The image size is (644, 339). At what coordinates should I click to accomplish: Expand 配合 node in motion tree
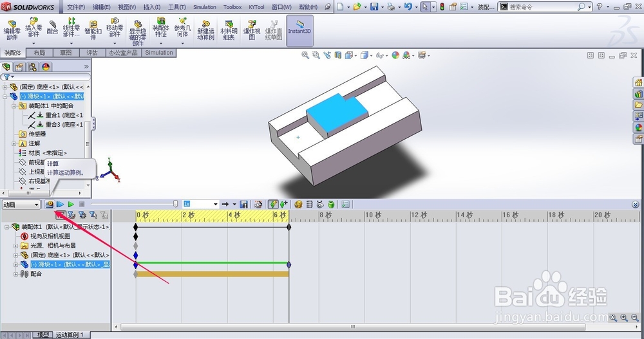[15, 274]
